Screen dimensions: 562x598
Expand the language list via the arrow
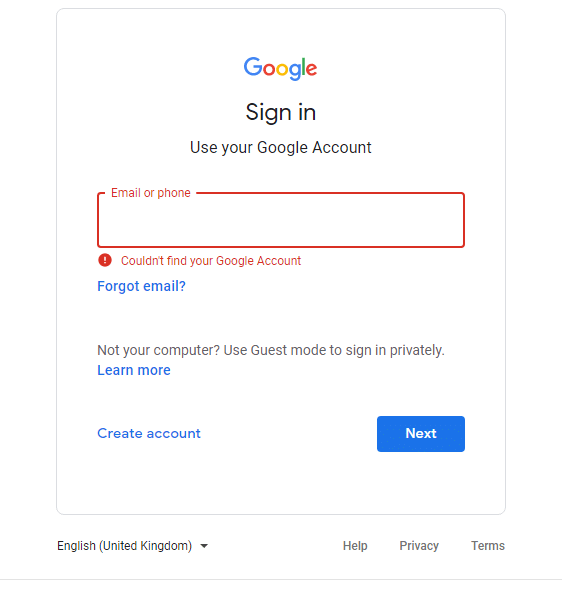click(204, 546)
